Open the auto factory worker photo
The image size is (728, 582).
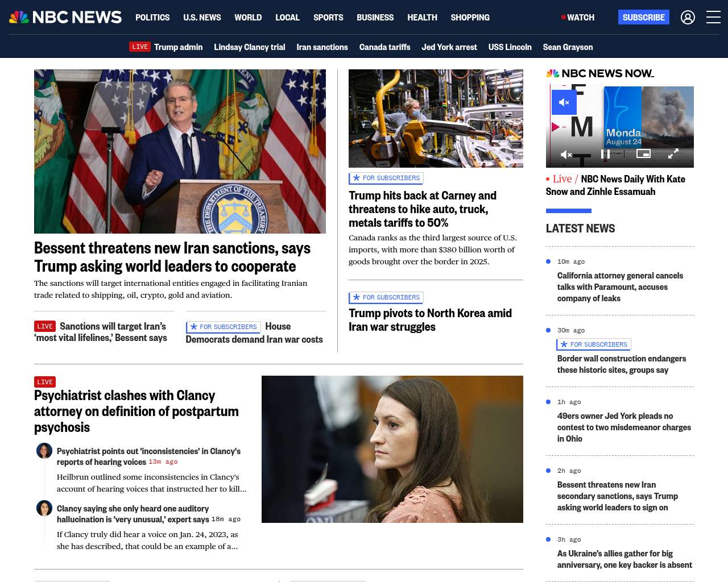point(436,118)
